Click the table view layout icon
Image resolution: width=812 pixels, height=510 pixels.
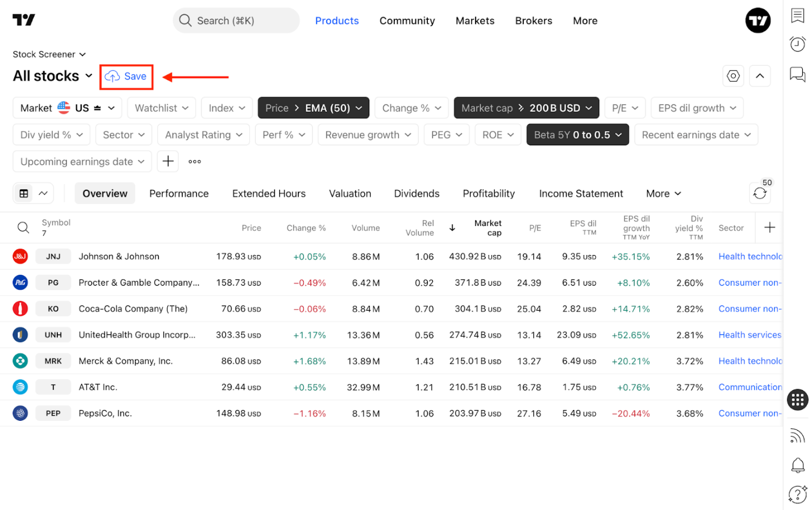click(x=24, y=194)
